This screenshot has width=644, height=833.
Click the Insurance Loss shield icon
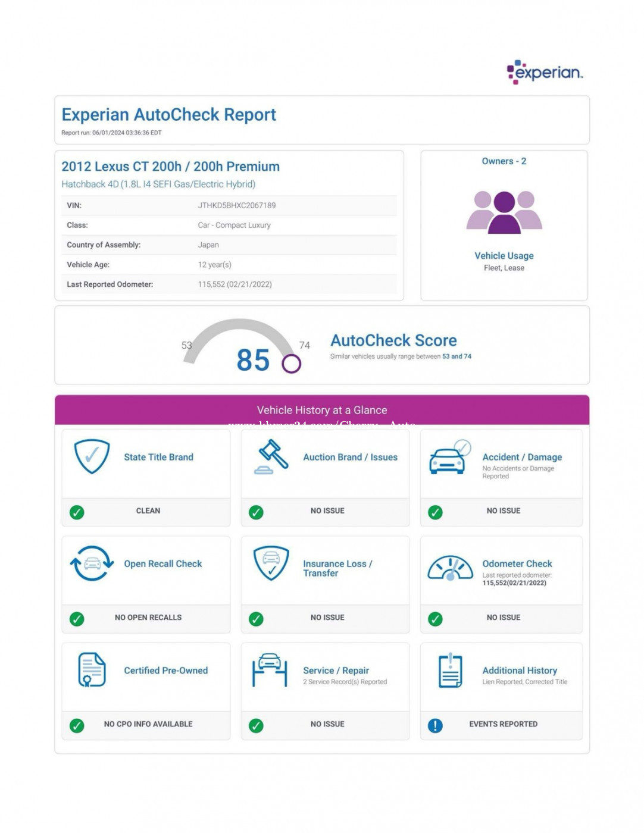coord(271,563)
